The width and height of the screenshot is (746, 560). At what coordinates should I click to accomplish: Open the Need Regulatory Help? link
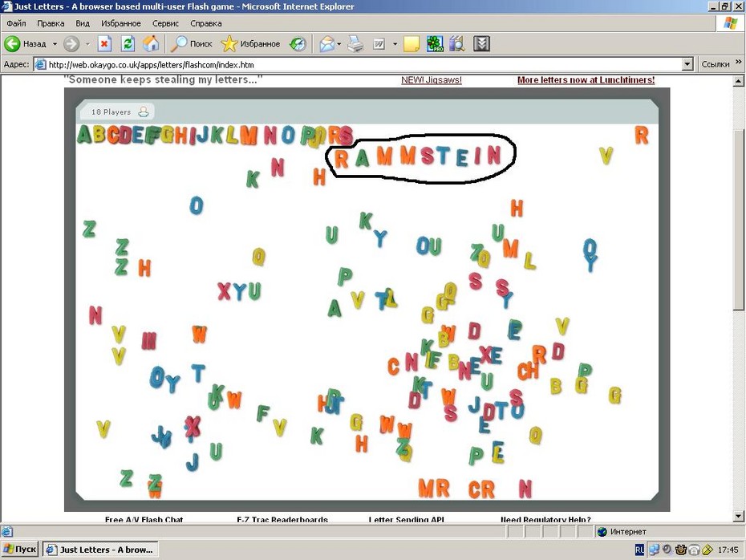(545, 520)
